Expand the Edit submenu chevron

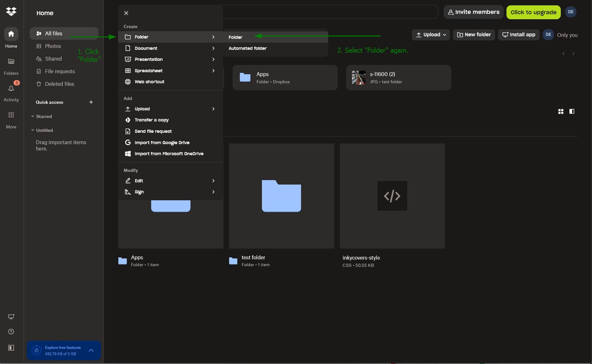click(213, 181)
